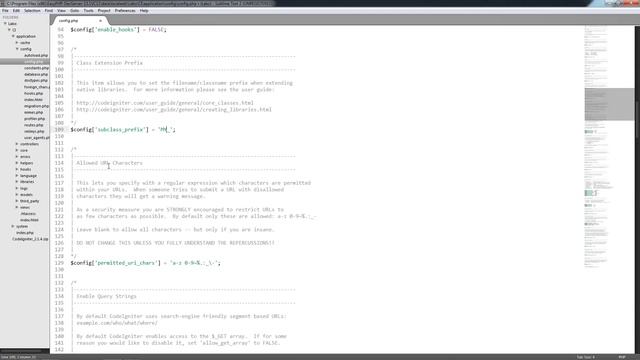Expand the third_party folder arrow
This screenshot has height=360, width=640.
(x=17, y=201)
